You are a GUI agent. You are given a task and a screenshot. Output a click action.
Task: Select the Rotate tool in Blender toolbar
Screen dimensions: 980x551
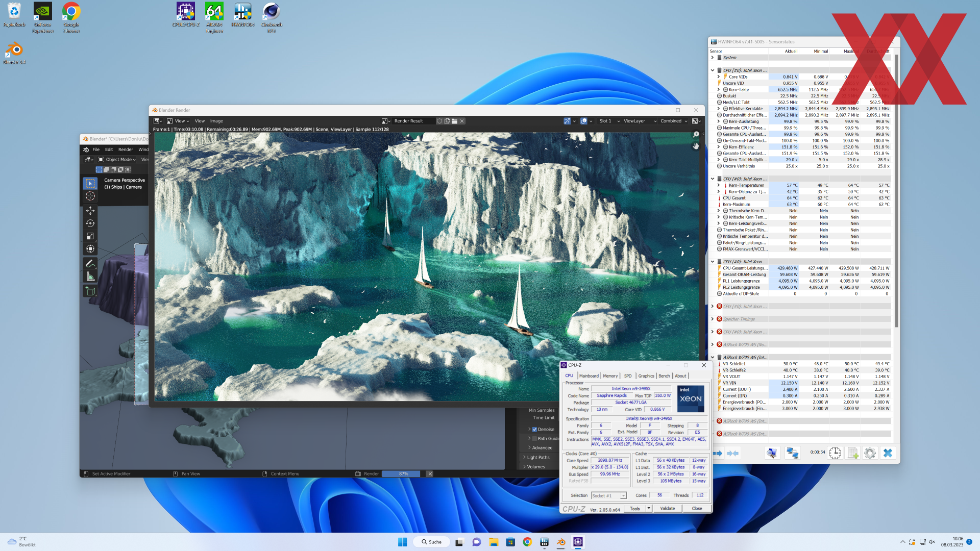90,223
